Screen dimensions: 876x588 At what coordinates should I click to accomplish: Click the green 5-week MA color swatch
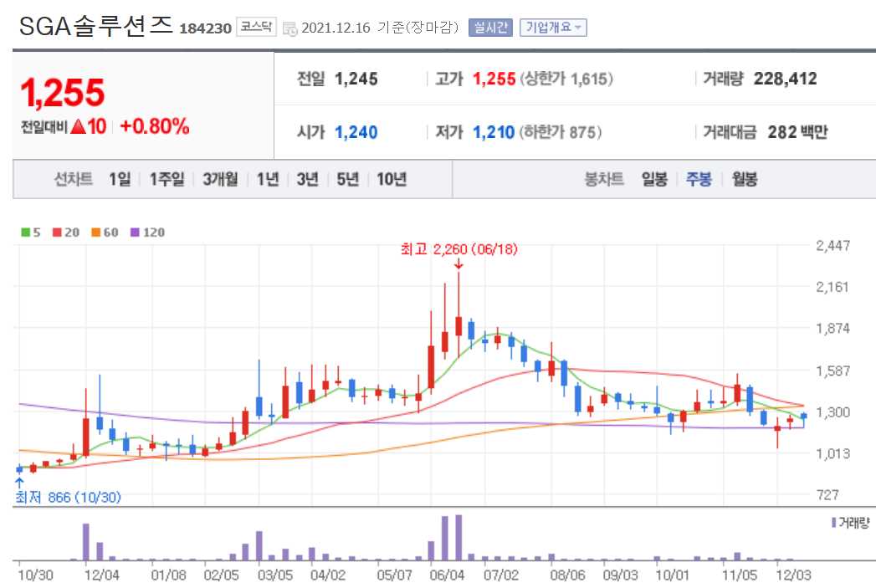(x=25, y=233)
